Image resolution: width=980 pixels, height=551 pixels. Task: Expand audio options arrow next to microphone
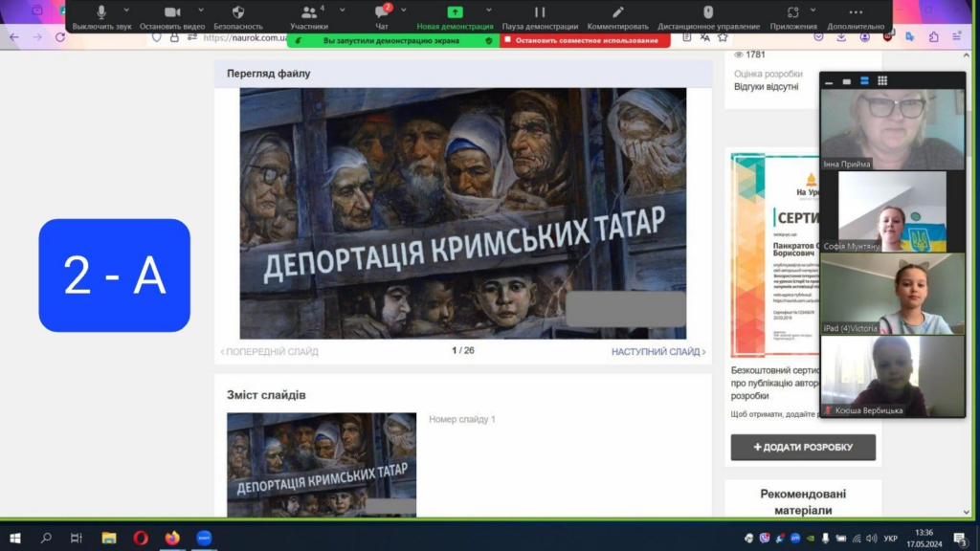(127, 10)
